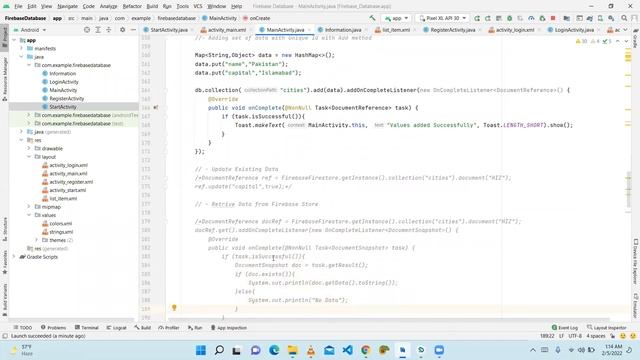Go to next highlighted error arrow
640x360 pixels.
pyautogui.click(x=626, y=41)
